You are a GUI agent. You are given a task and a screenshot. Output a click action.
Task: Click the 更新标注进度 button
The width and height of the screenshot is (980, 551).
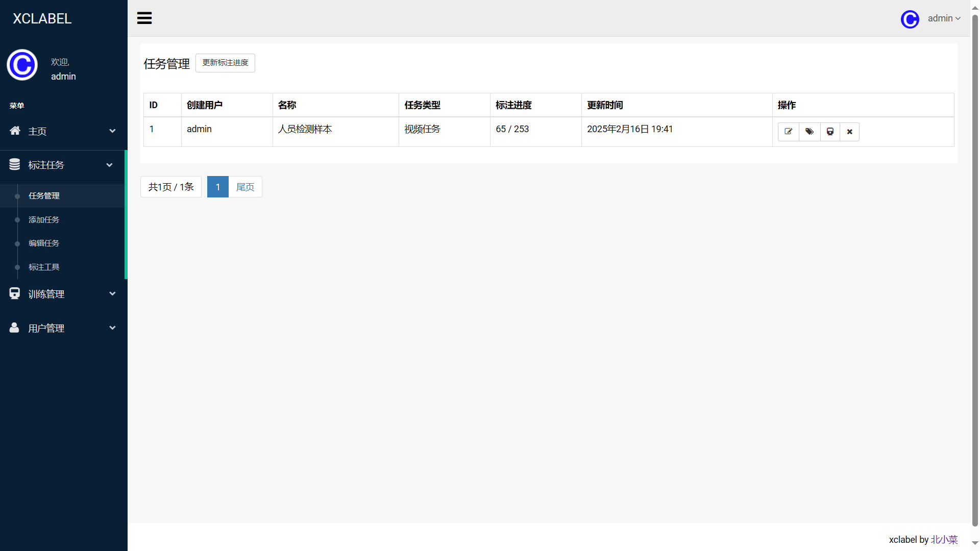point(225,63)
